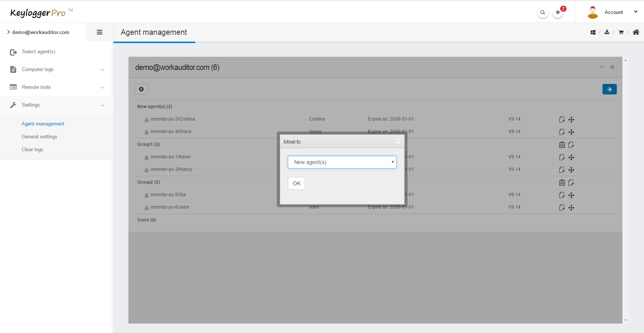The image size is (644, 333).
Task: Open General settings submenu item
Action: tap(39, 137)
